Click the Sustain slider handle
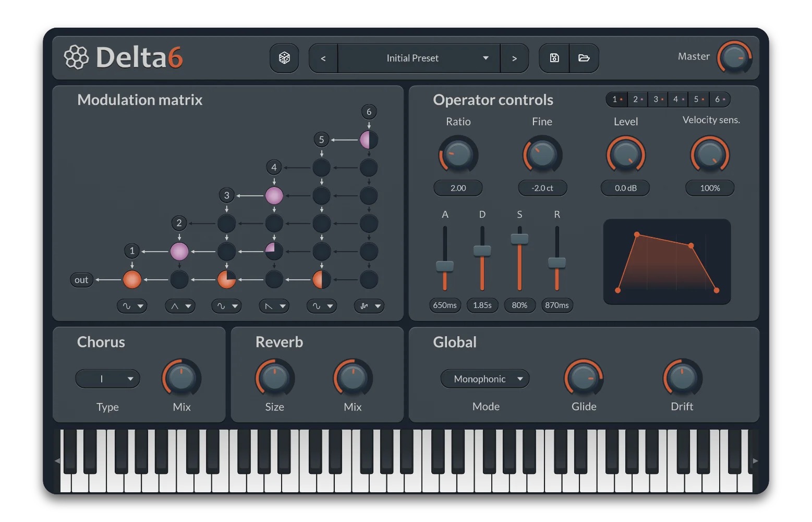This screenshot has width=812, height=522. [x=519, y=239]
